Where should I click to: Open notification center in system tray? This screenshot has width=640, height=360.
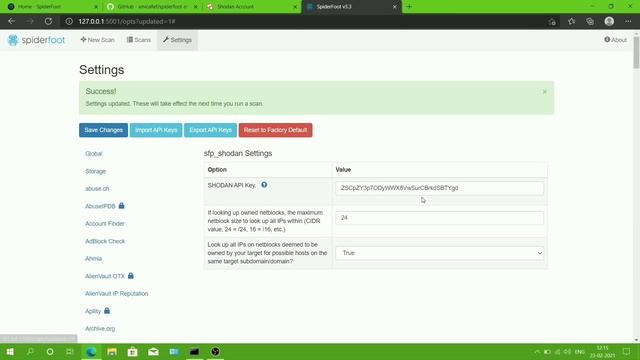pyautogui.click(x=627, y=351)
